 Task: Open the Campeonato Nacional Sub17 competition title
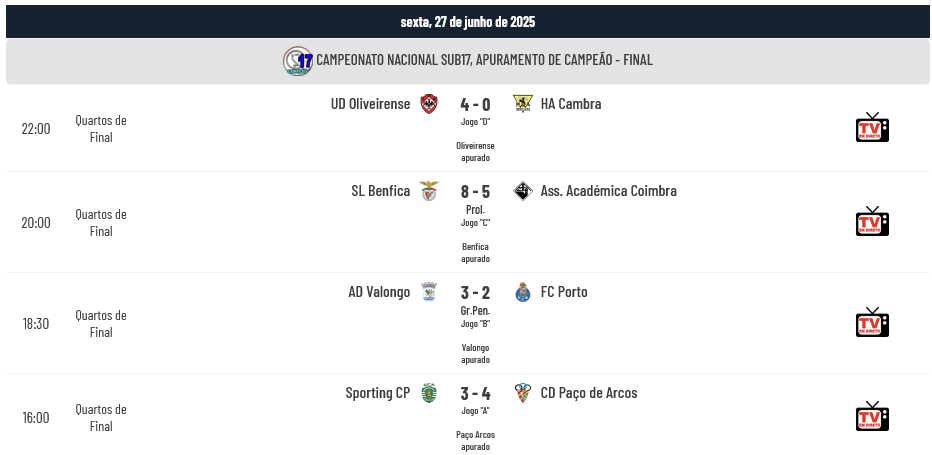(484, 60)
